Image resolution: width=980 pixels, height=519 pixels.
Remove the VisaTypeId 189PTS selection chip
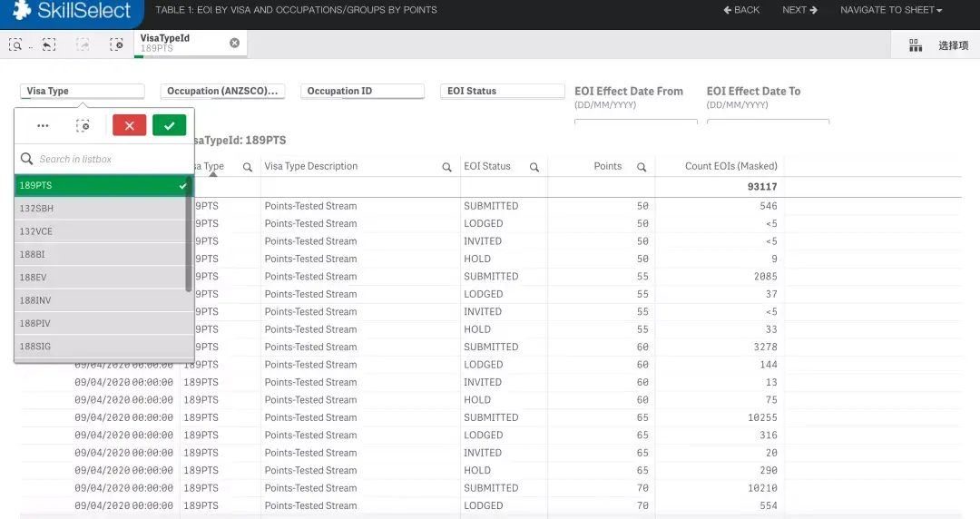tap(234, 43)
